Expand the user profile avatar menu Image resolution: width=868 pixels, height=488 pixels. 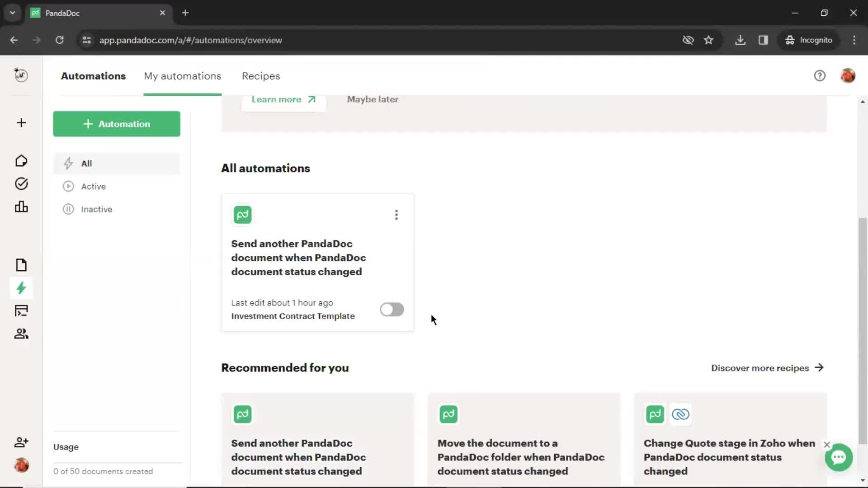pos(848,75)
